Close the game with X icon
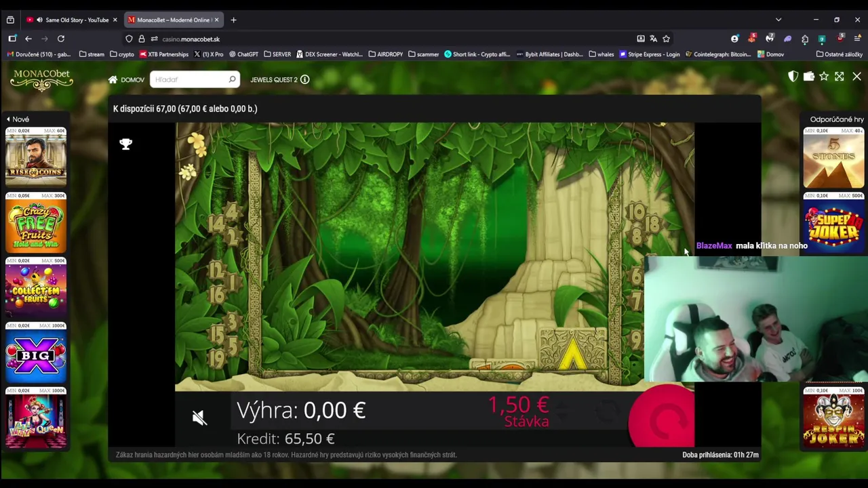This screenshot has width=868, height=488. point(856,77)
